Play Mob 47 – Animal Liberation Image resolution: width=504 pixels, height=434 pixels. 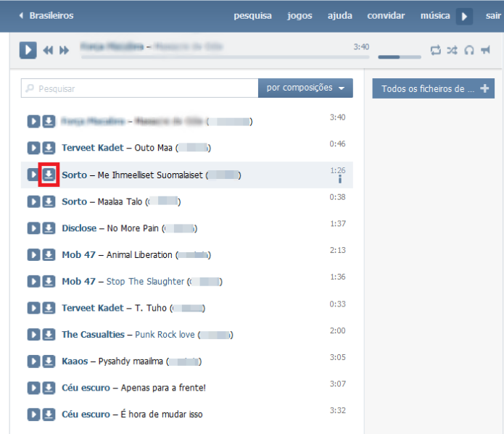coord(33,255)
